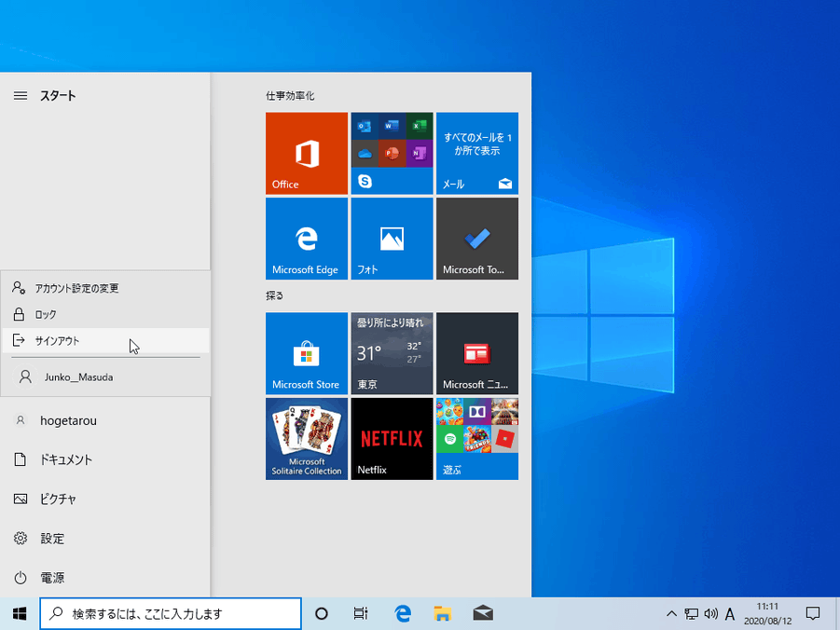The height and width of the screenshot is (630, 840).
Task: Open the Microsoft To Do tile
Action: pos(477,239)
